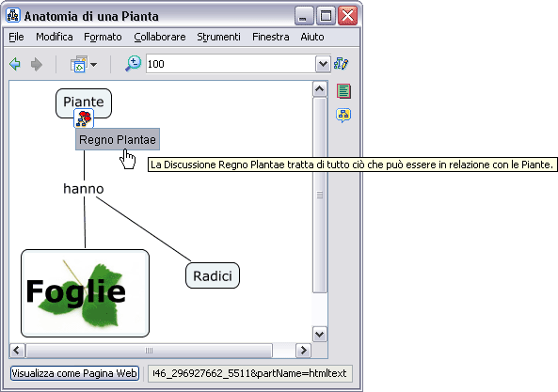
Task: Click the horizontal scrollbar right arrow
Action: [303, 351]
